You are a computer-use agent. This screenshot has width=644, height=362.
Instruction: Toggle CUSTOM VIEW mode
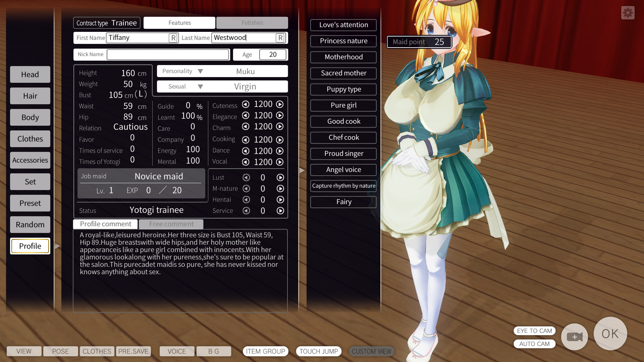(371, 351)
